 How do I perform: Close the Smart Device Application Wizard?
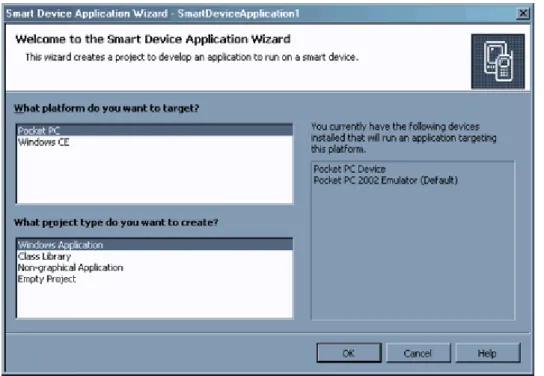(x=523, y=14)
